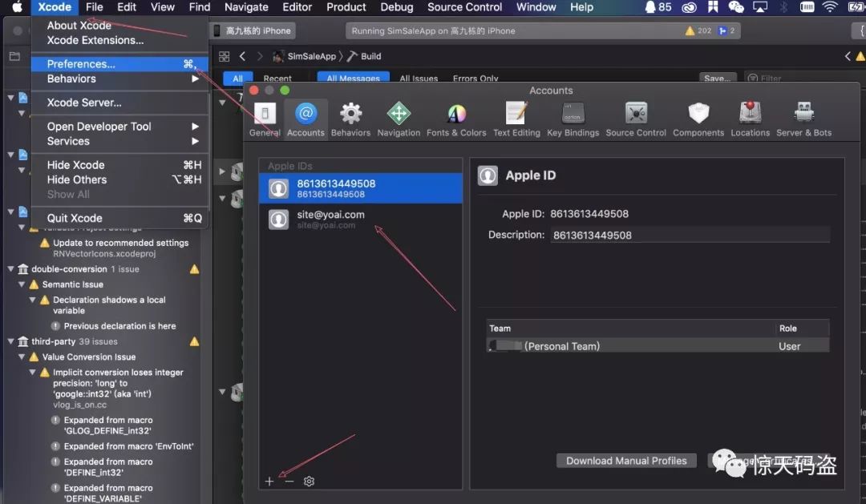Open Fonts & Colors preferences

coord(456,119)
